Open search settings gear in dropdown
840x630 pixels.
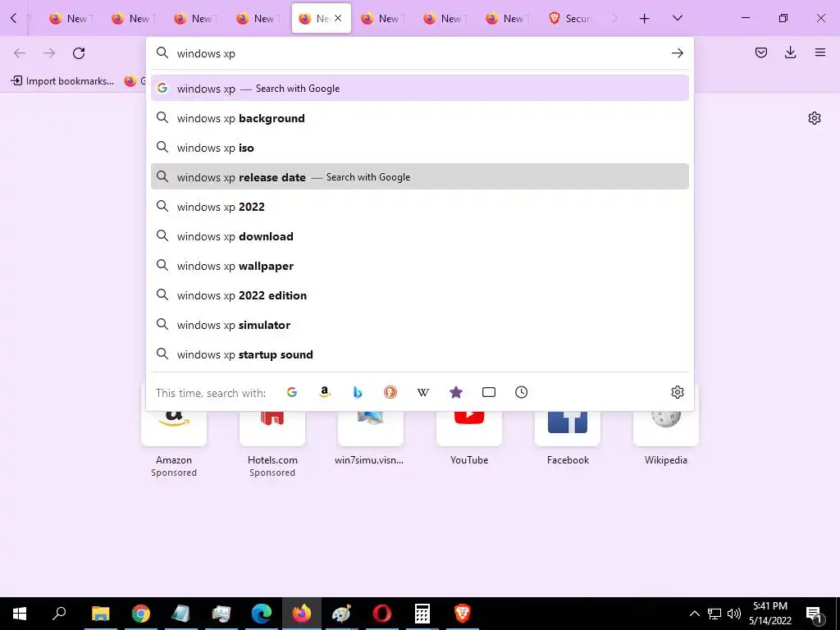(x=677, y=392)
